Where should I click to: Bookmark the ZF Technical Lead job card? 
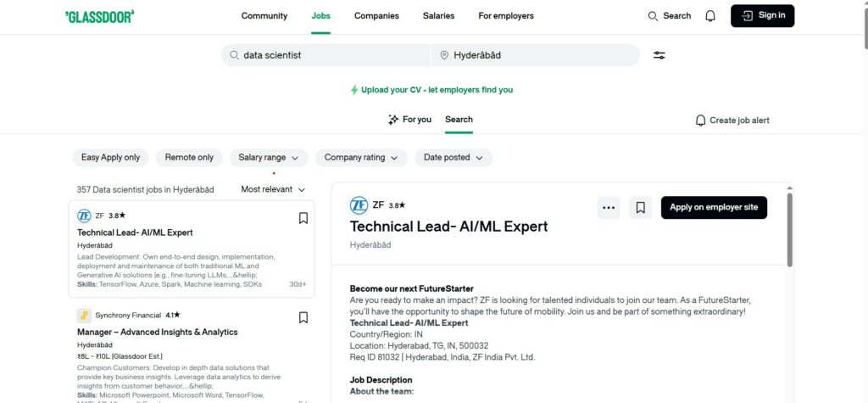pyautogui.click(x=303, y=218)
